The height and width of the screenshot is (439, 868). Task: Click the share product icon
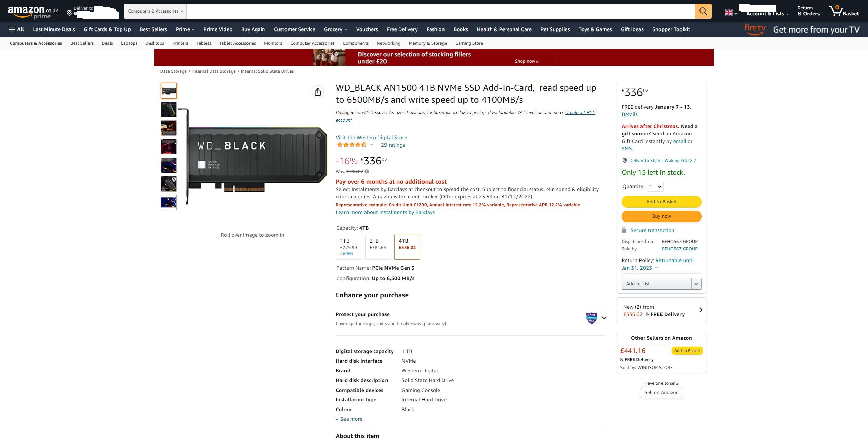[x=318, y=91]
